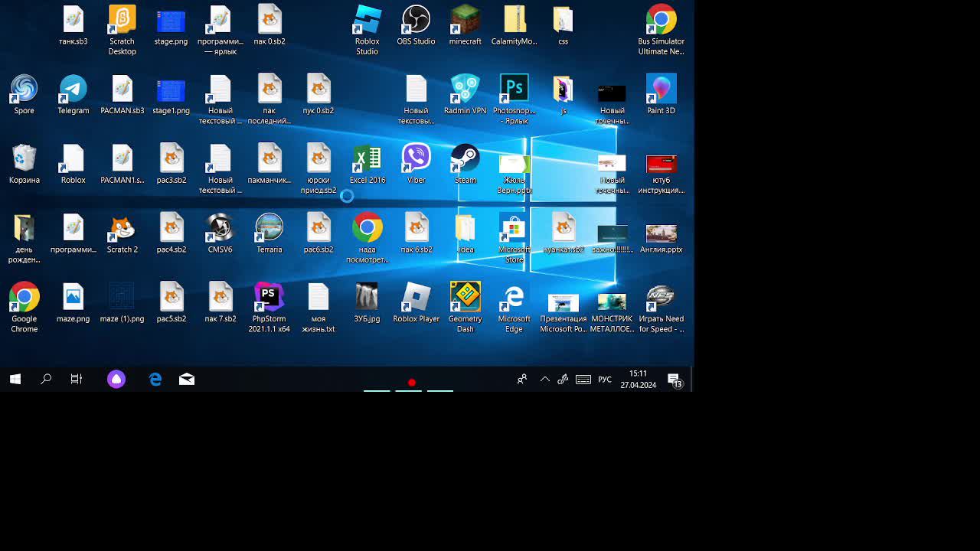Open the Telegram desktop shortcut

pos(73,94)
